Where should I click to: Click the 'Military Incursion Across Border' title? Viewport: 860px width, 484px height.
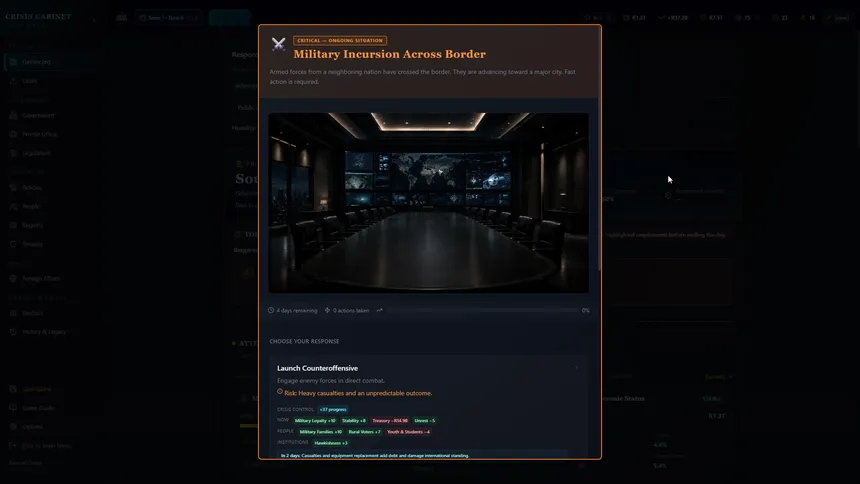point(389,54)
